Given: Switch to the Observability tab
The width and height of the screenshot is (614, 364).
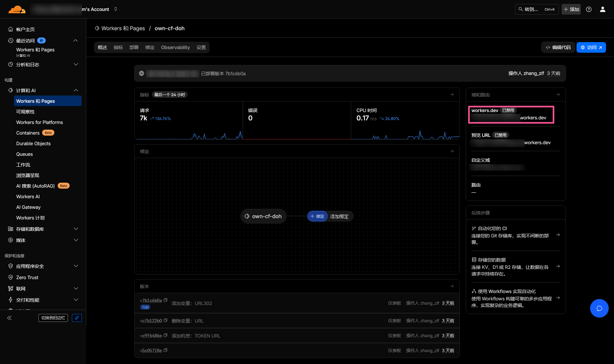Looking at the screenshot, I should click(x=175, y=47).
